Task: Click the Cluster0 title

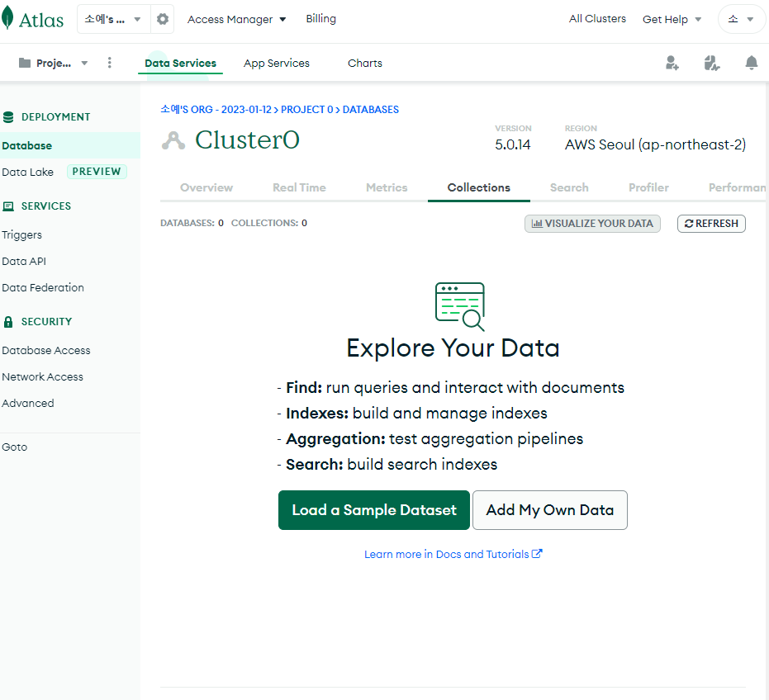Action: coord(247,140)
